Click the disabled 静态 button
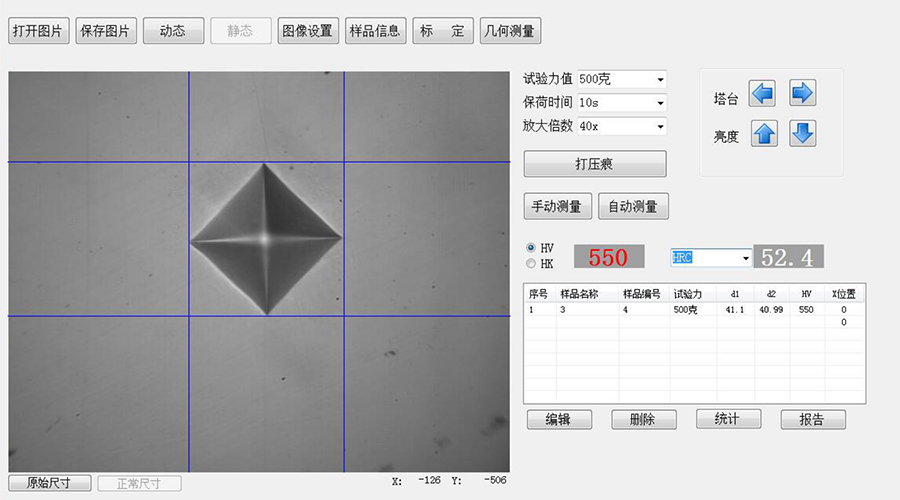900x500 pixels. tap(240, 30)
